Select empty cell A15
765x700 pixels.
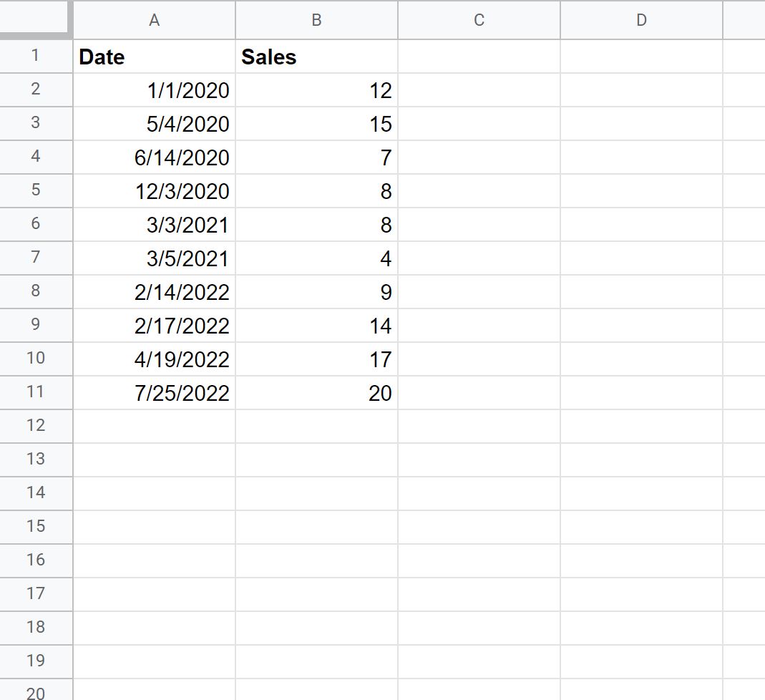click(153, 527)
